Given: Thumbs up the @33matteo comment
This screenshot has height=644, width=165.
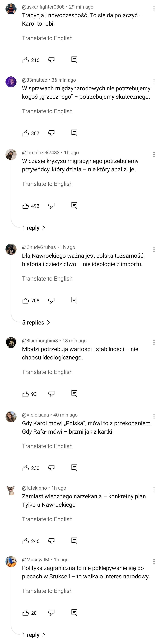Looking at the screenshot, I should tap(26, 133).
